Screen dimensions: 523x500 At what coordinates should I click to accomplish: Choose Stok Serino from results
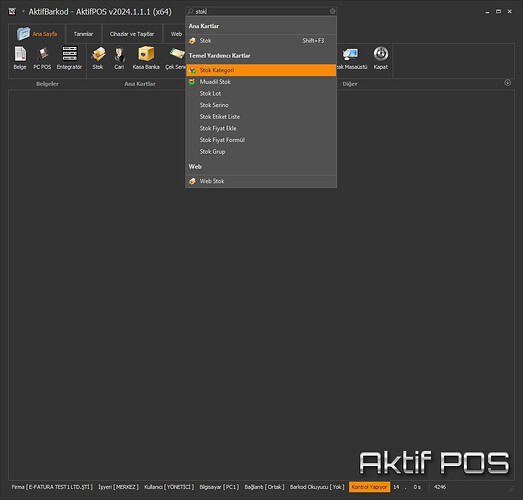point(261,105)
